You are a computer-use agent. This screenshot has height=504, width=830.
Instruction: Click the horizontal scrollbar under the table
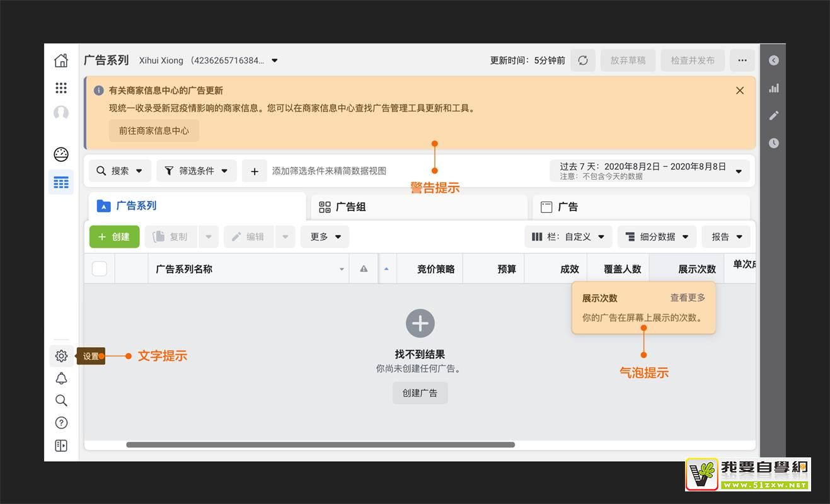(x=320, y=445)
